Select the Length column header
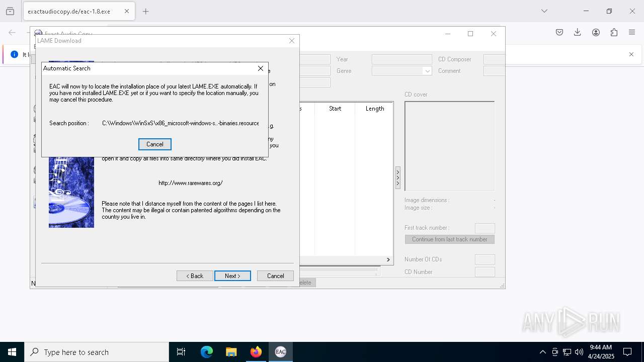The image size is (644, 362). (374, 109)
